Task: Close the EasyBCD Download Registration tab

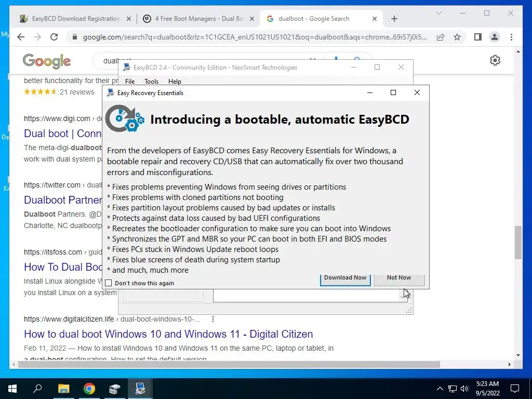Action: [129, 19]
